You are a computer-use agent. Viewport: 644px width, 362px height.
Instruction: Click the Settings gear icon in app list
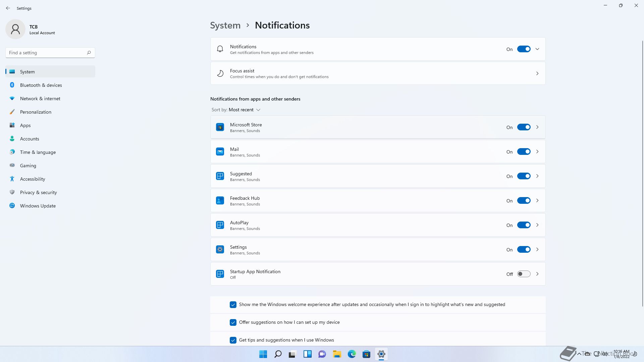click(x=220, y=249)
